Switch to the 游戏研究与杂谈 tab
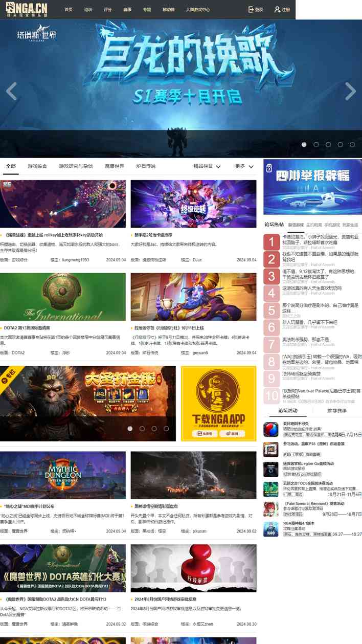Image resolution: width=362 pixels, height=644 pixels. click(x=76, y=166)
